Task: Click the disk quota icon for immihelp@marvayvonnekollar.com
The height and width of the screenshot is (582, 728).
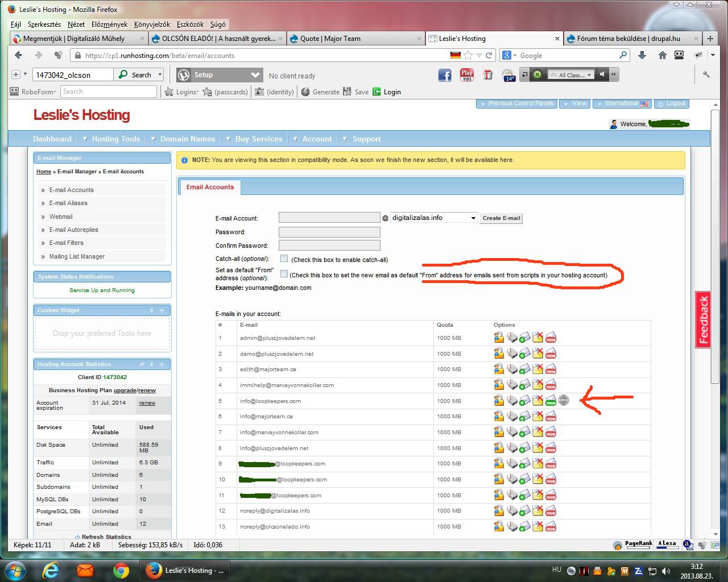Action: [512, 385]
